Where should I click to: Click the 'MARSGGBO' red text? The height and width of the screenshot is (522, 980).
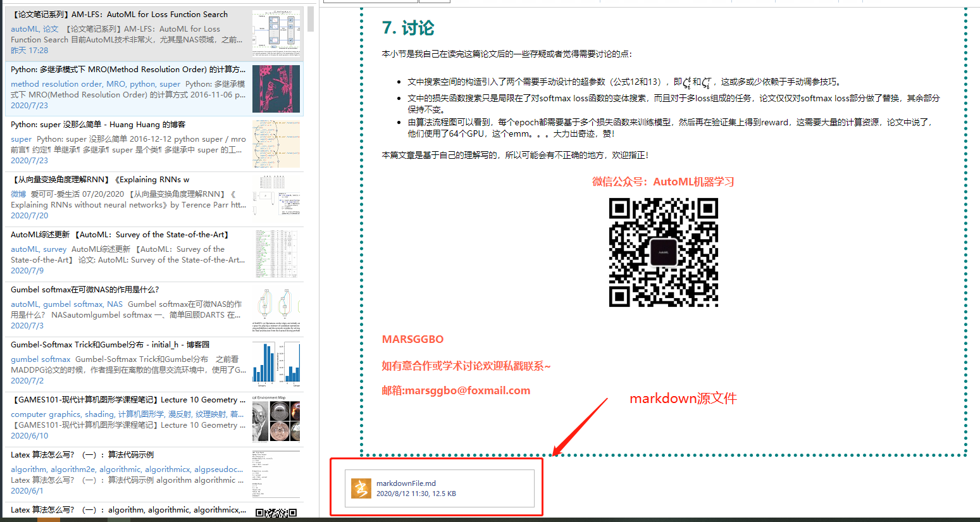pos(412,339)
